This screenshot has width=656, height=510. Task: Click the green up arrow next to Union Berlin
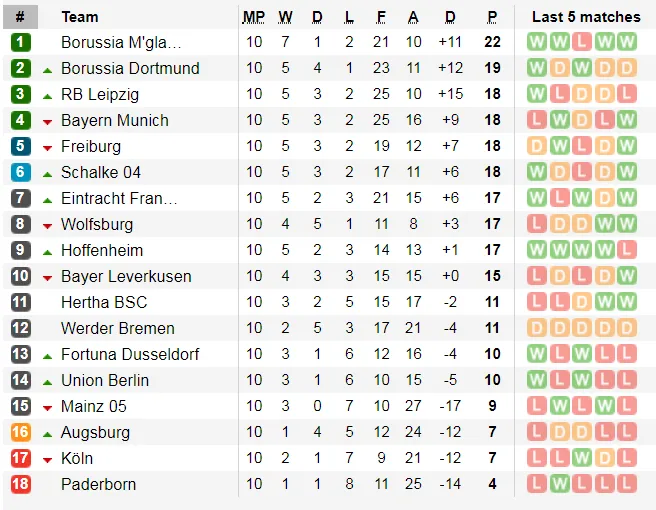(x=47, y=381)
